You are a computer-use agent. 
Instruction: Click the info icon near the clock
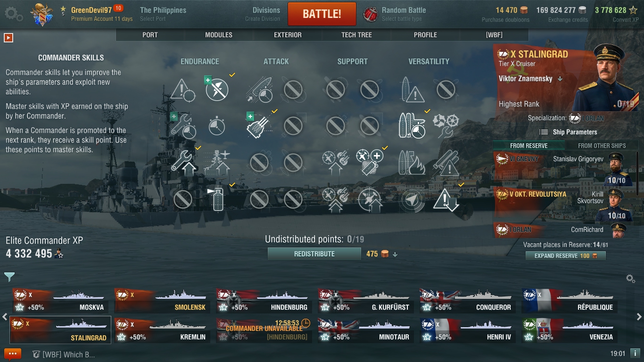coord(635,353)
